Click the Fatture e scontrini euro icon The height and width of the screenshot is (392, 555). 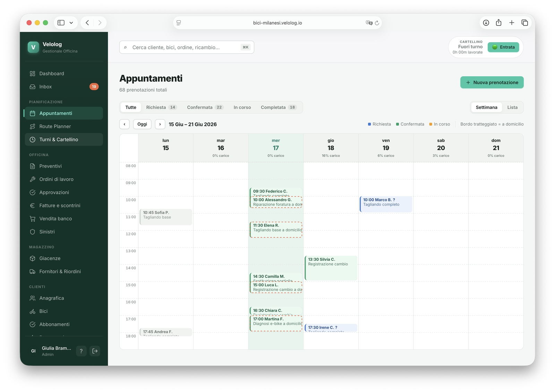(x=32, y=206)
